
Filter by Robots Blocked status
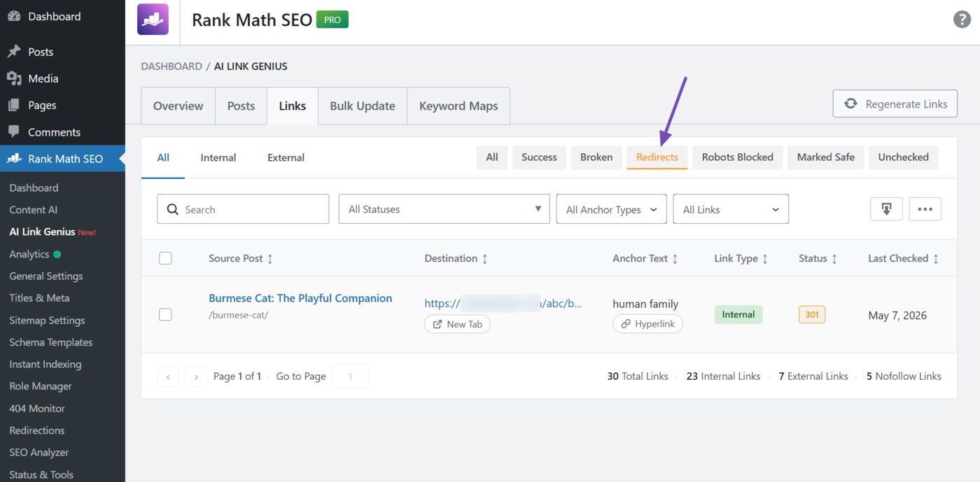point(738,157)
